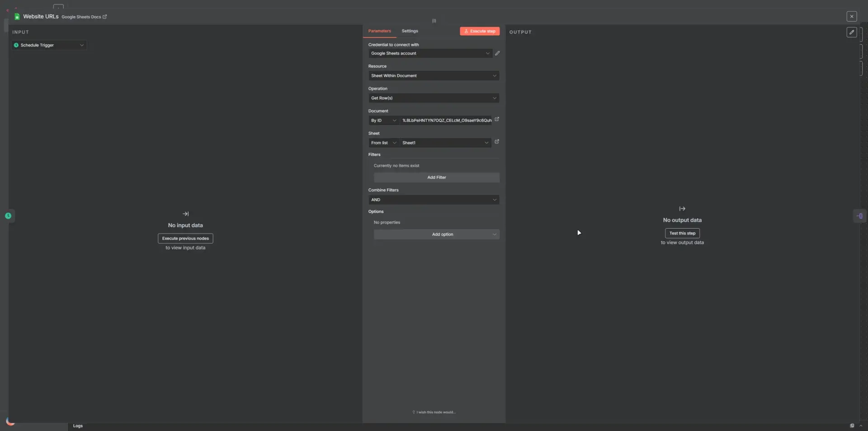
Task: Edit the Google Sheets credential using the pencil icon
Action: [497, 53]
